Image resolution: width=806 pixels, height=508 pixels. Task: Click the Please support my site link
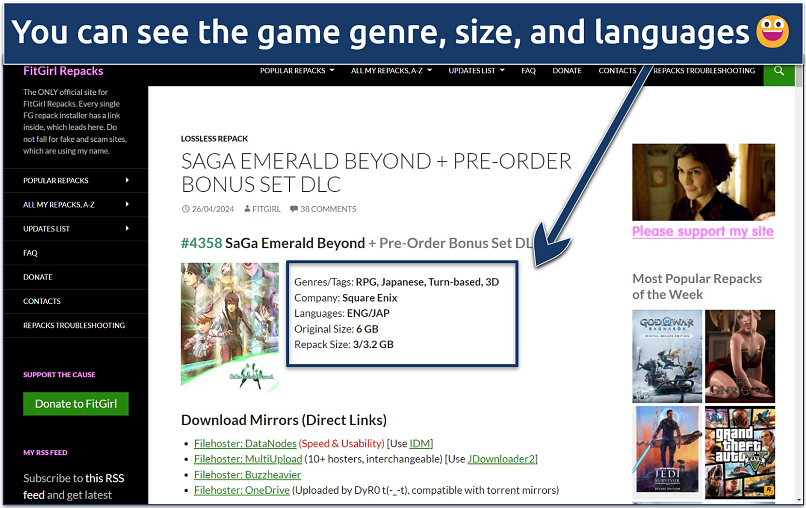703,231
